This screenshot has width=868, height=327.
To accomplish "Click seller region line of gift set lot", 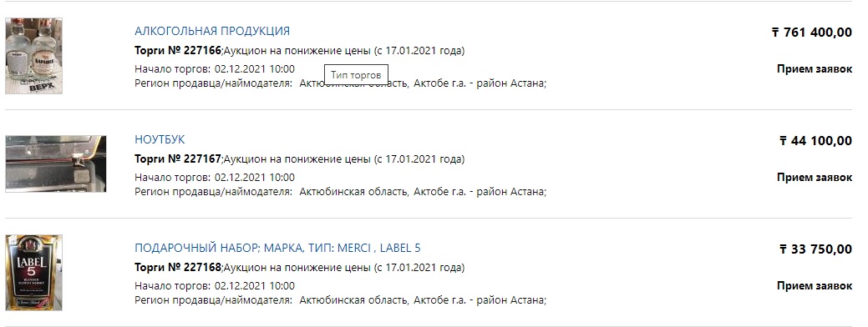I will pyautogui.click(x=341, y=300).
